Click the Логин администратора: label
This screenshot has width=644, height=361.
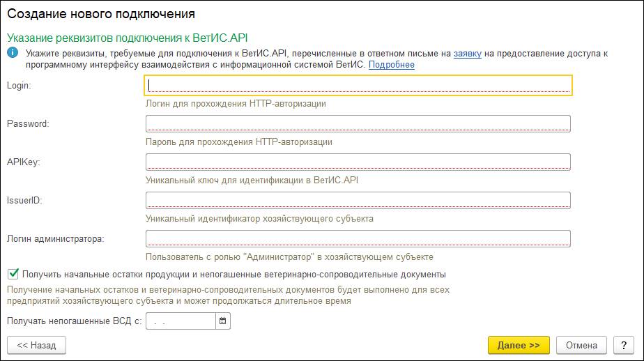tap(56, 239)
